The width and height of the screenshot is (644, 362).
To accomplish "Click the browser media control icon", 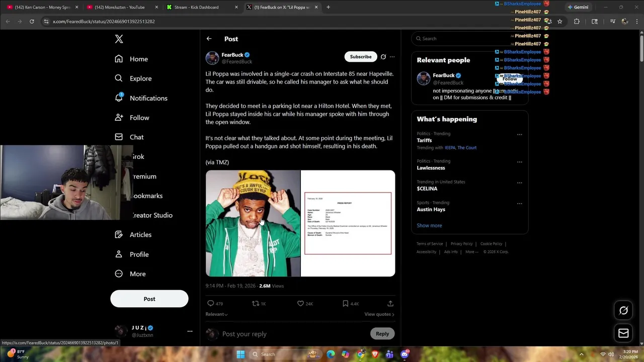I will point(612,21).
